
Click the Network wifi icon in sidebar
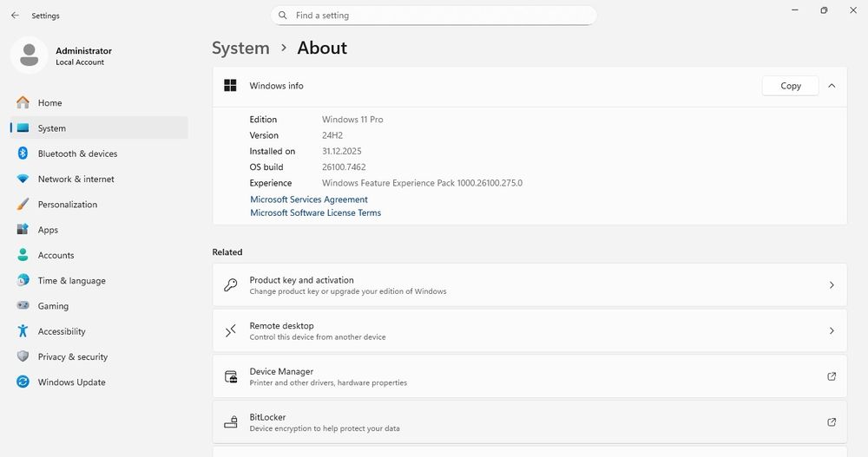[23, 179]
